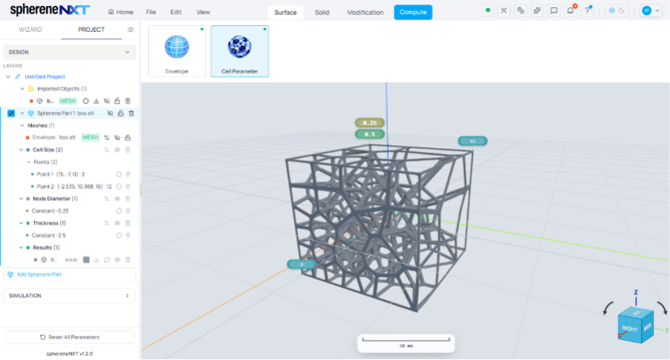Collapse the Cell Size group
Image resolution: width=670 pixels, height=360 pixels.
[x=21, y=150]
